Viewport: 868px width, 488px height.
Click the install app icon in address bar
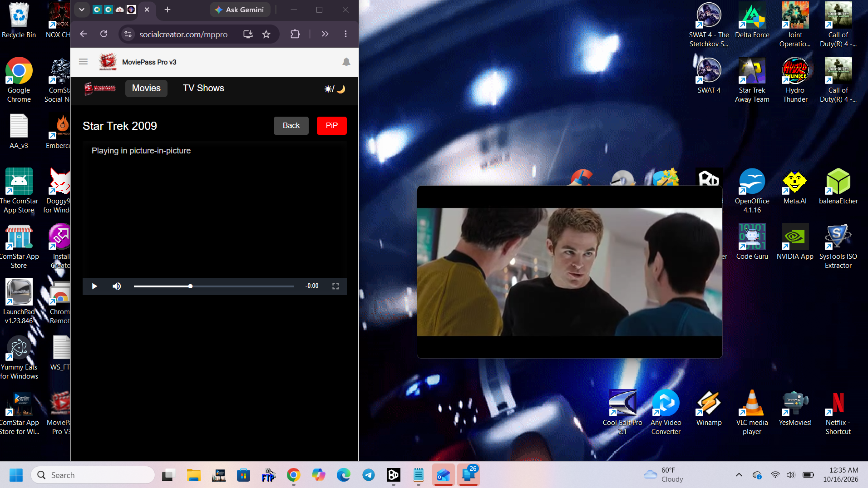click(248, 34)
